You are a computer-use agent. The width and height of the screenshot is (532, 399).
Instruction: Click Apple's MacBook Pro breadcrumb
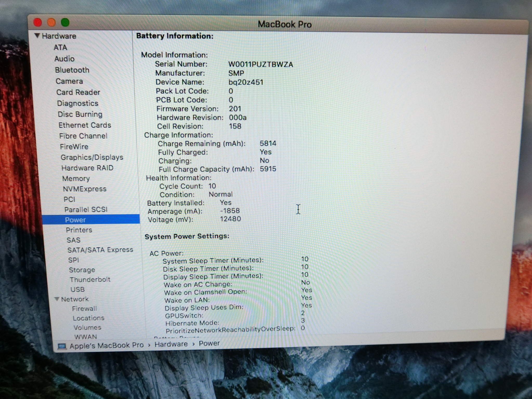(107, 346)
